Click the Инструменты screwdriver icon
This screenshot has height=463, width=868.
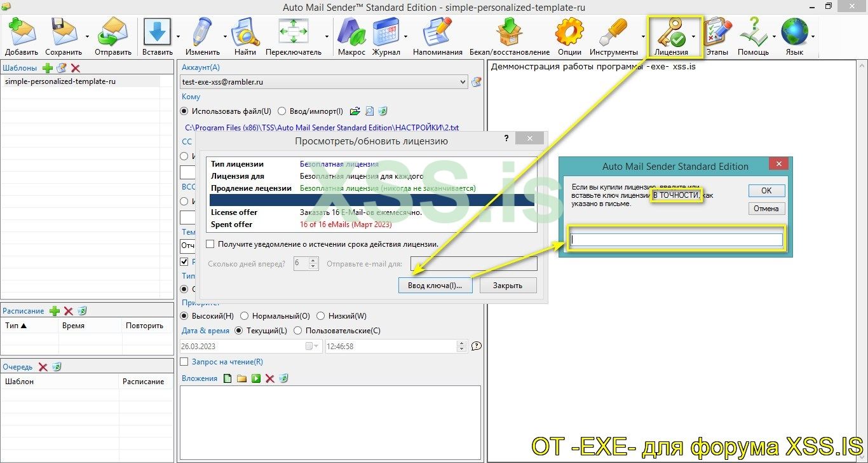point(613,32)
